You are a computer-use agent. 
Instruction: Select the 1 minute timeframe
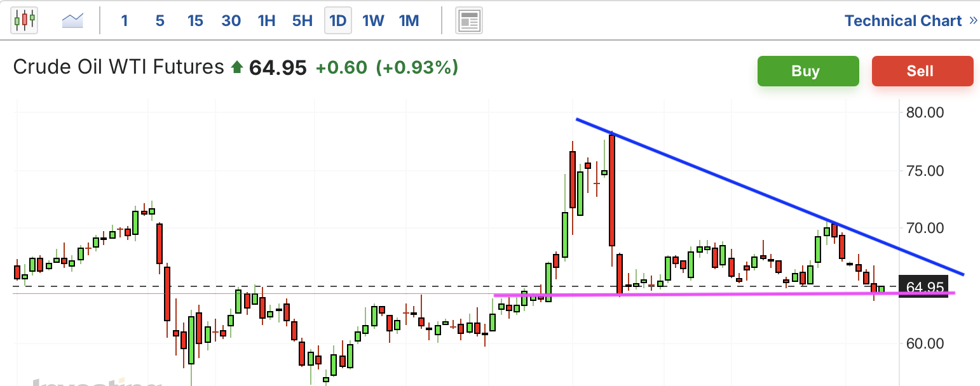point(125,21)
